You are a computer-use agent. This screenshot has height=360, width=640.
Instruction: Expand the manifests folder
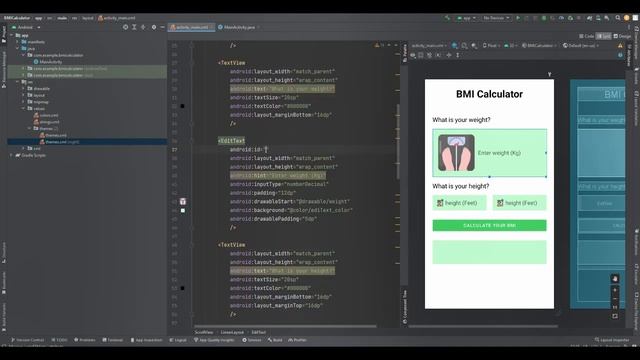(x=17, y=42)
